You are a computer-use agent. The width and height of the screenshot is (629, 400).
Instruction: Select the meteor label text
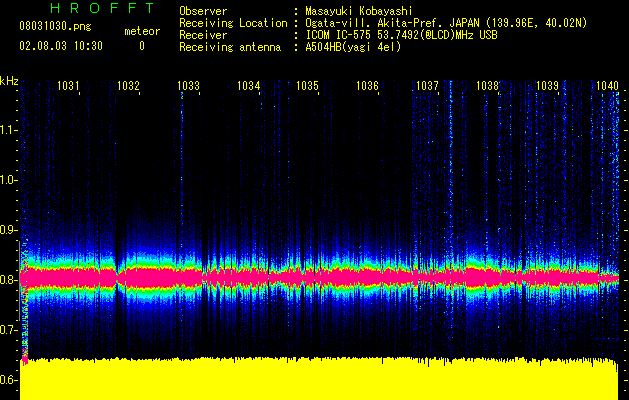click(142, 31)
